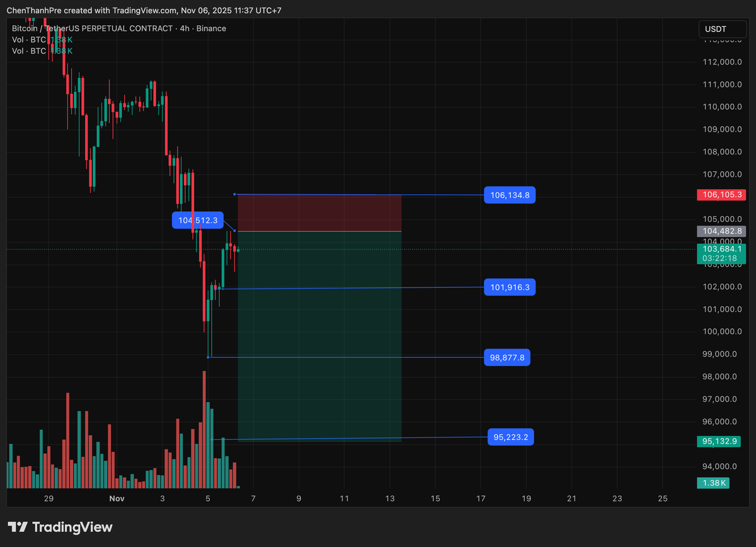756x547 pixels.
Task: Click the 112,000.0 price axis label
Action: pyautogui.click(x=721, y=62)
